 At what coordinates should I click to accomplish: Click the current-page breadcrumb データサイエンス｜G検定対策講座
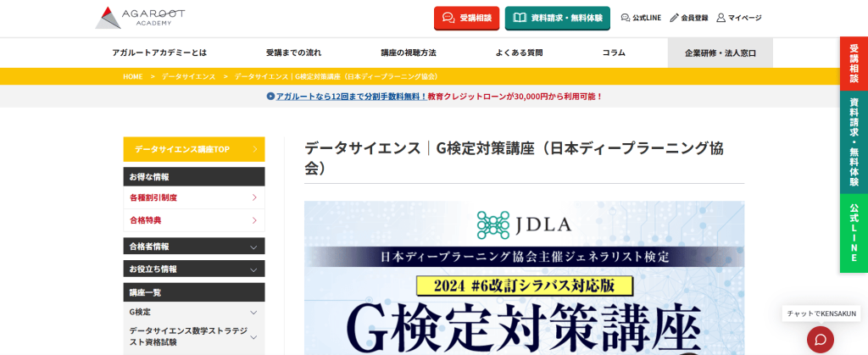[x=337, y=76]
